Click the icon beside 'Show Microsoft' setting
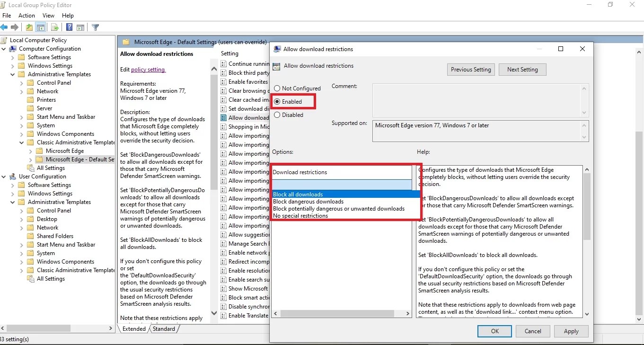The height and width of the screenshot is (345, 644). 224,289
